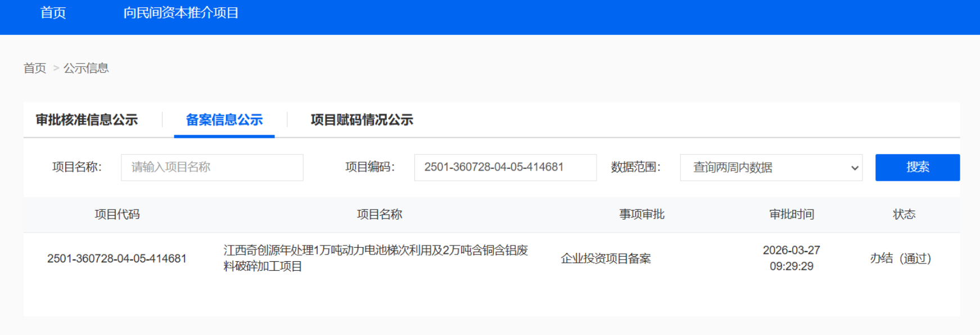Image resolution: width=980 pixels, height=335 pixels.
Task: Click the 办结（通过） status cell
Action: point(901,258)
